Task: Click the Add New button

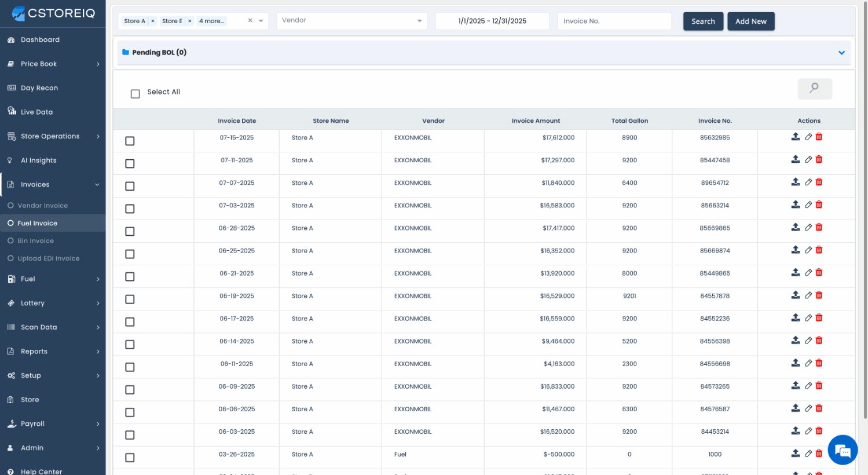Action: point(750,21)
